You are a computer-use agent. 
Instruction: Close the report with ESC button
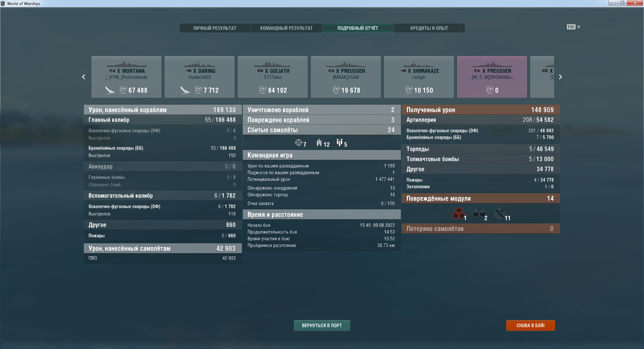pyautogui.click(x=573, y=27)
